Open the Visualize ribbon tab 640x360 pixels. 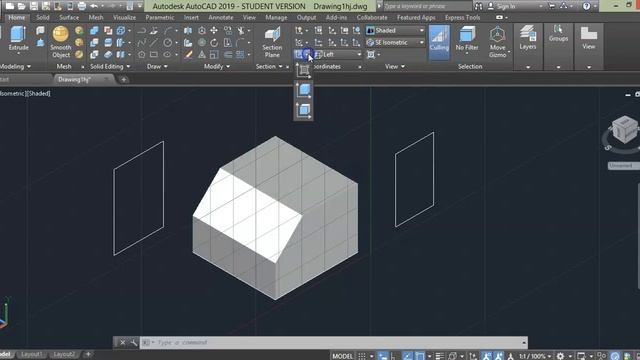point(124,18)
